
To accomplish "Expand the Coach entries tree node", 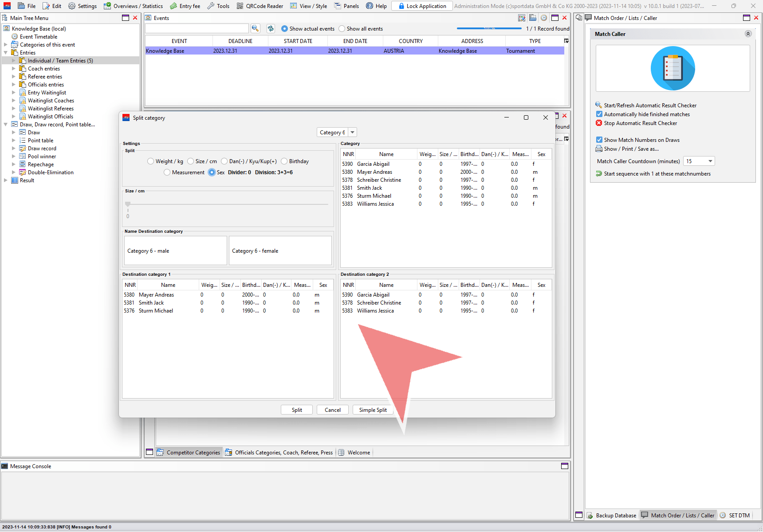I will click(x=14, y=69).
